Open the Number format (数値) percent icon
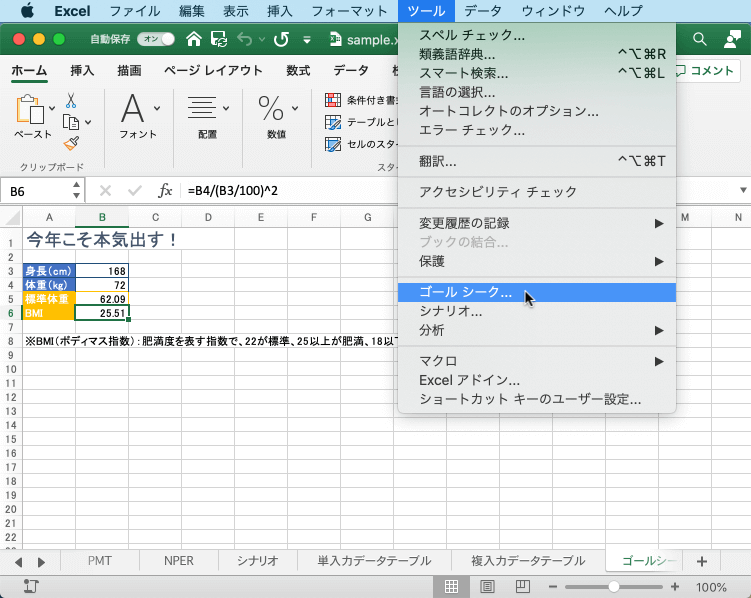The height and width of the screenshot is (598, 751). (271, 108)
